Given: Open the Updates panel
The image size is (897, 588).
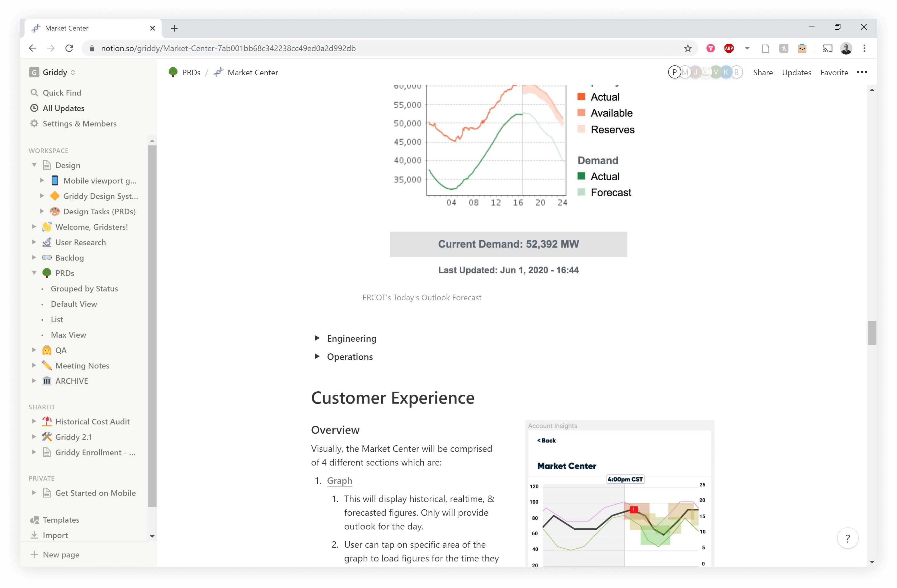Looking at the screenshot, I should click(796, 72).
